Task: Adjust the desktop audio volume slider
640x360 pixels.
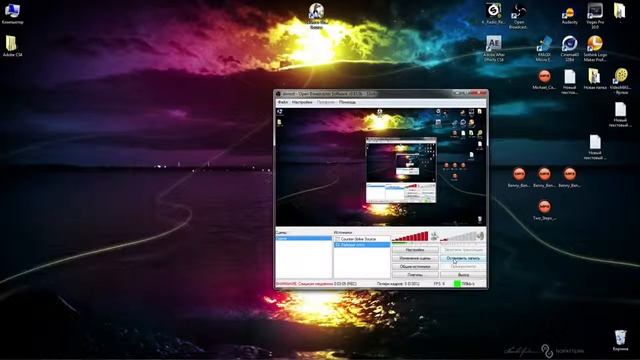Action: (x=458, y=236)
